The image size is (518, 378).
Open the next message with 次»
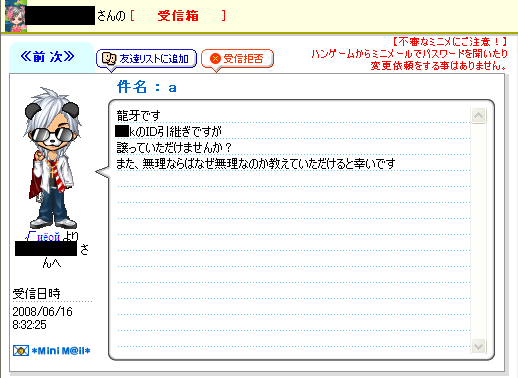pos(62,57)
